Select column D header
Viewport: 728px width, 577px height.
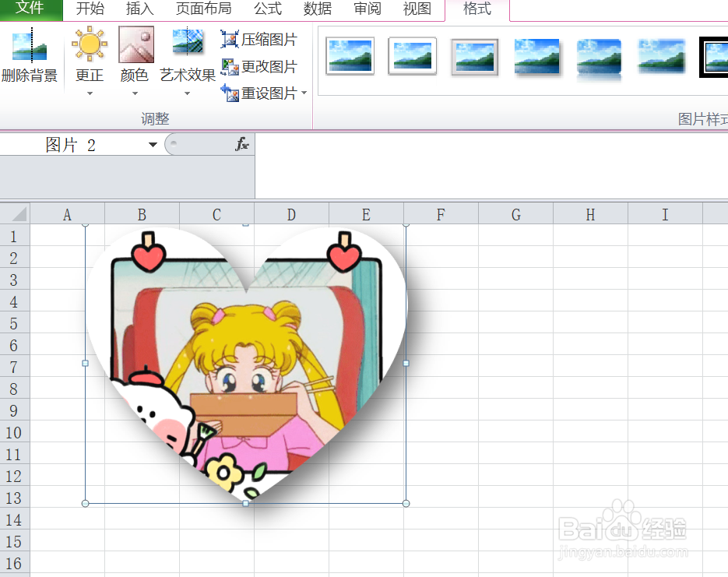coord(291,214)
